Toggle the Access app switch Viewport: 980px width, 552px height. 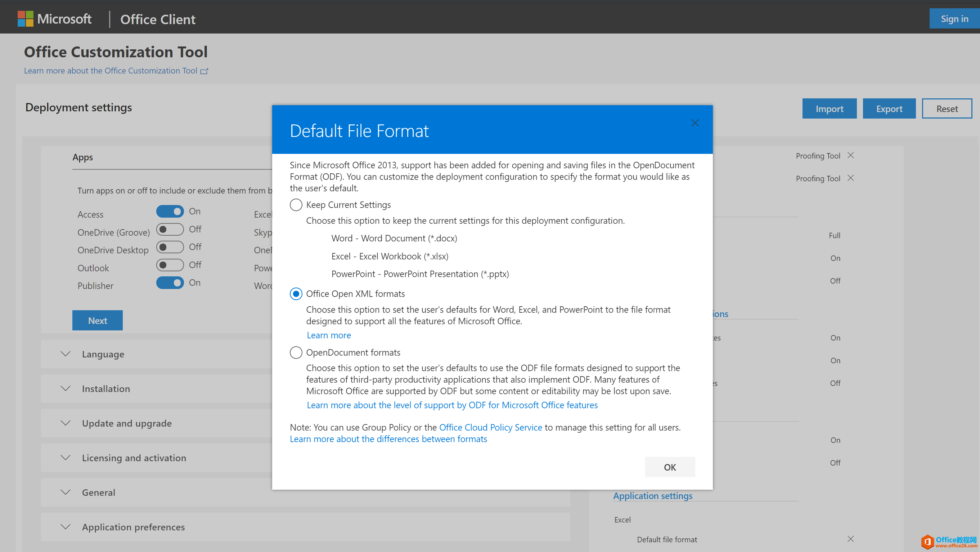point(170,211)
